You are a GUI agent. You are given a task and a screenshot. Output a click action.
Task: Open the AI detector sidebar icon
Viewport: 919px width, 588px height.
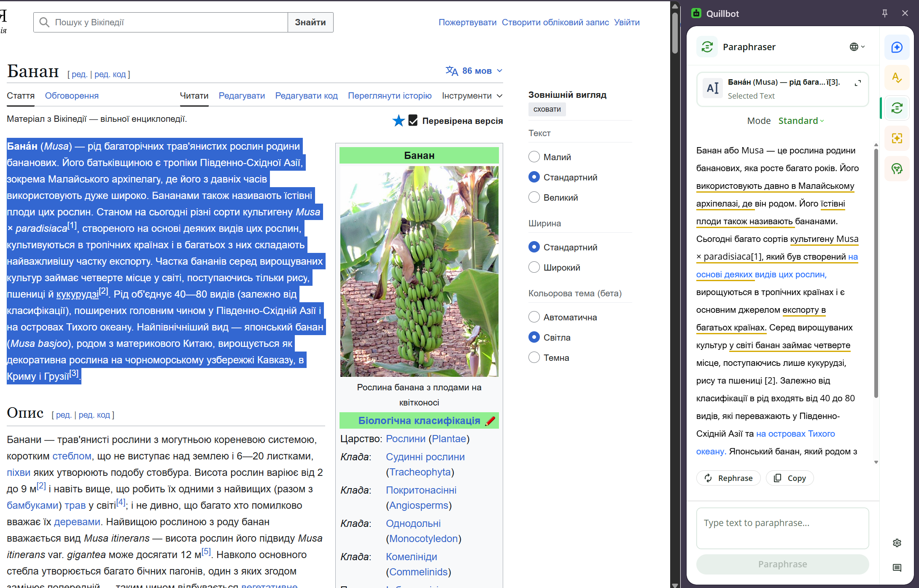click(897, 169)
